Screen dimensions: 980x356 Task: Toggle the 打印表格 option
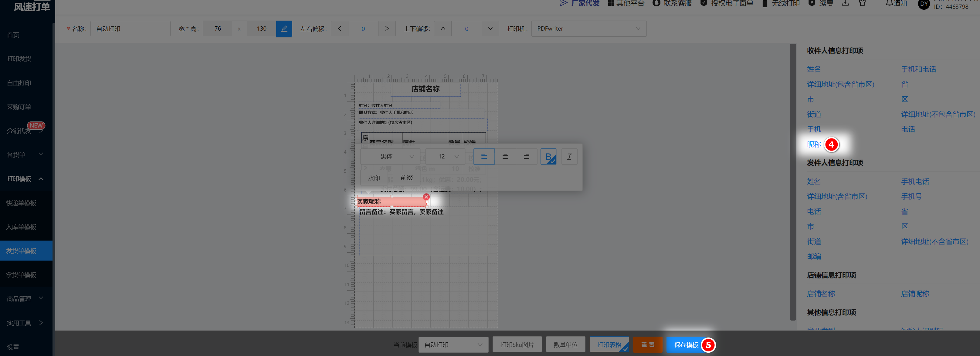609,344
